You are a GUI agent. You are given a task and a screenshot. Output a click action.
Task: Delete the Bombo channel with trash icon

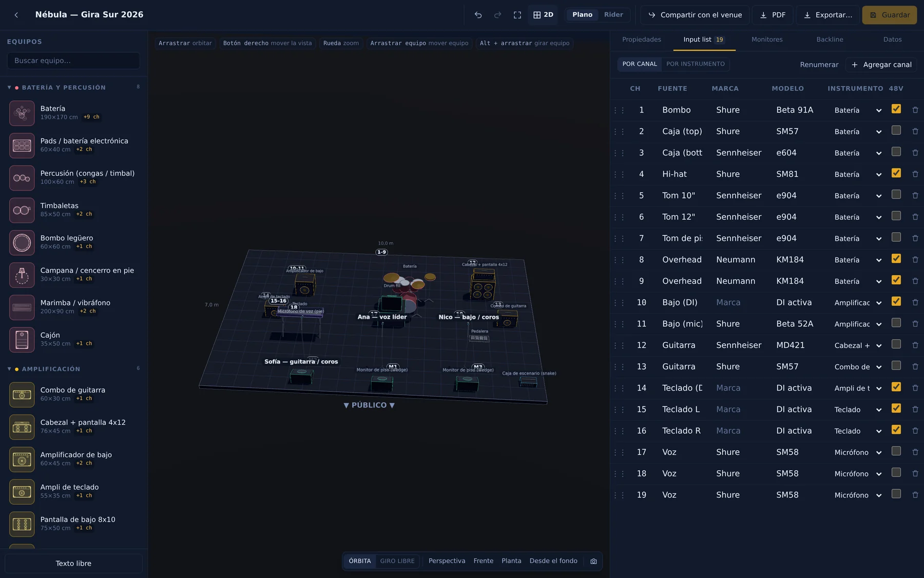tap(915, 110)
